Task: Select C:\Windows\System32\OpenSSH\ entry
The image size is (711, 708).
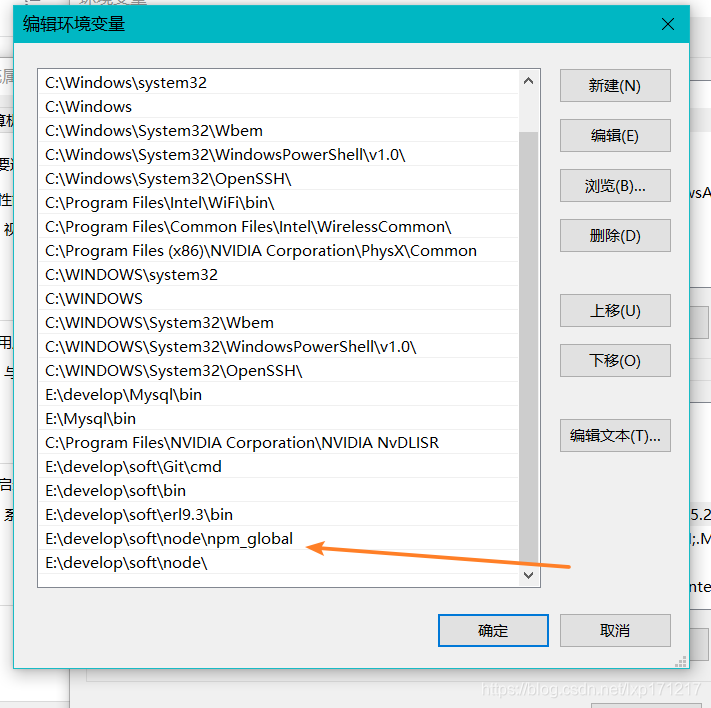Action: pyautogui.click(x=278, y=179)
